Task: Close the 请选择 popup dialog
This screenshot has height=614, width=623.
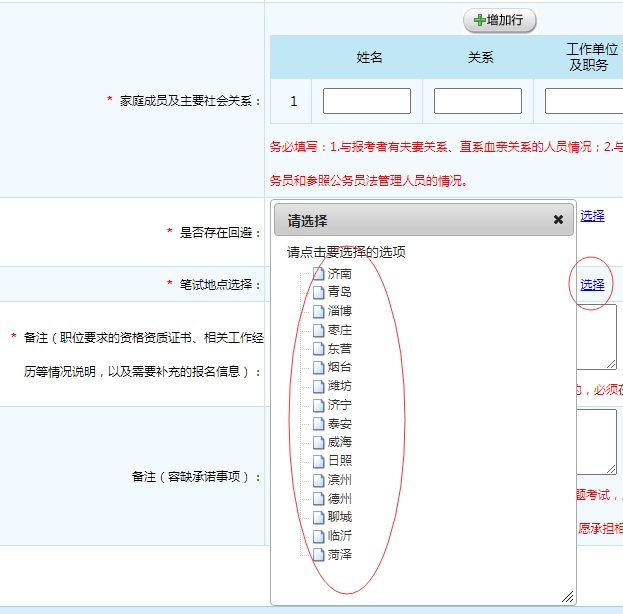Action: (558, 220)
